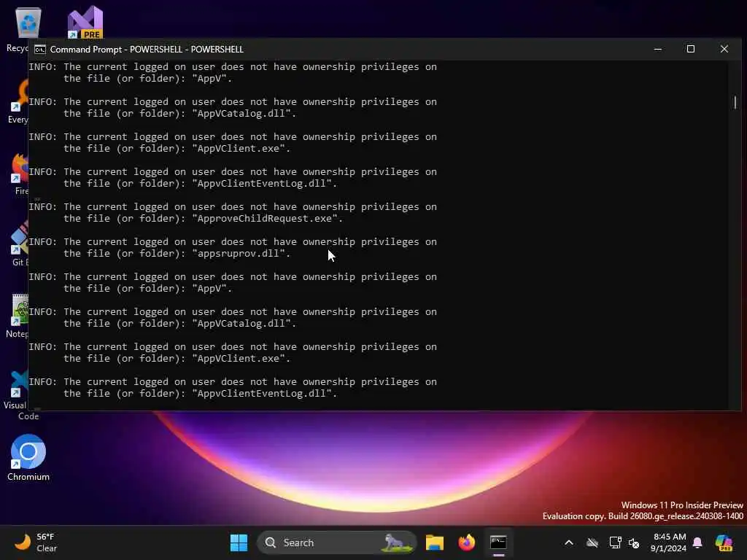Click the Command Prompt title bar icon

pos(40,50)
